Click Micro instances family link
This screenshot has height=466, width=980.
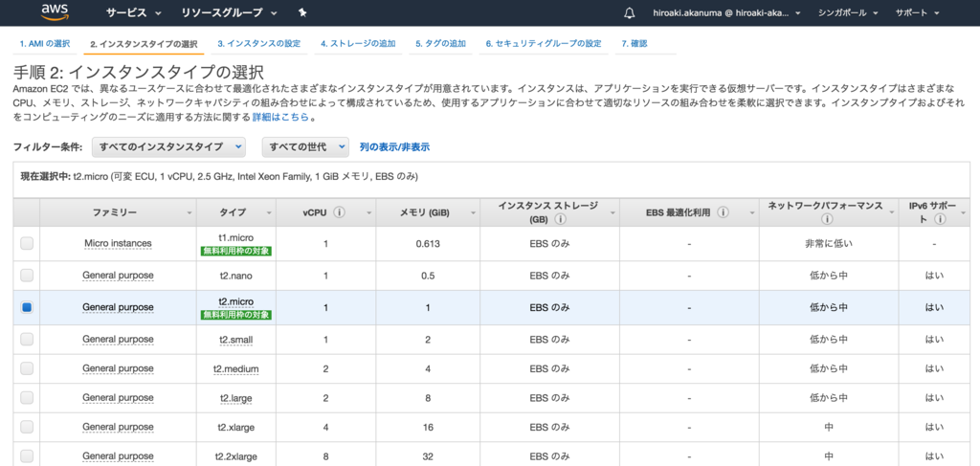point(118,243)
